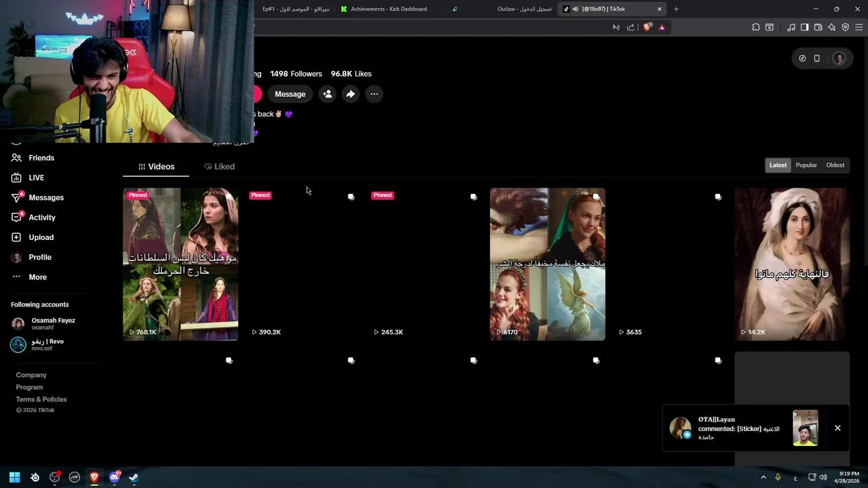This screenshot has height=488, width=868.
Task: Open the Brave VPN shield icon
Action: 846,27
